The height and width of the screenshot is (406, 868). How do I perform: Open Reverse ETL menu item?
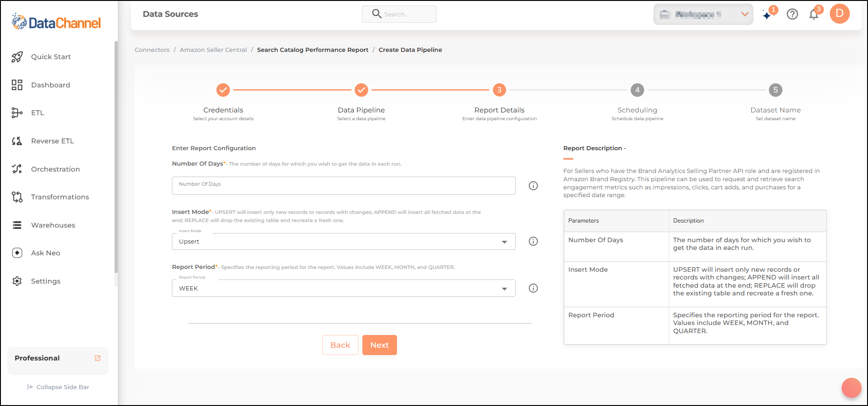point(52,141)
